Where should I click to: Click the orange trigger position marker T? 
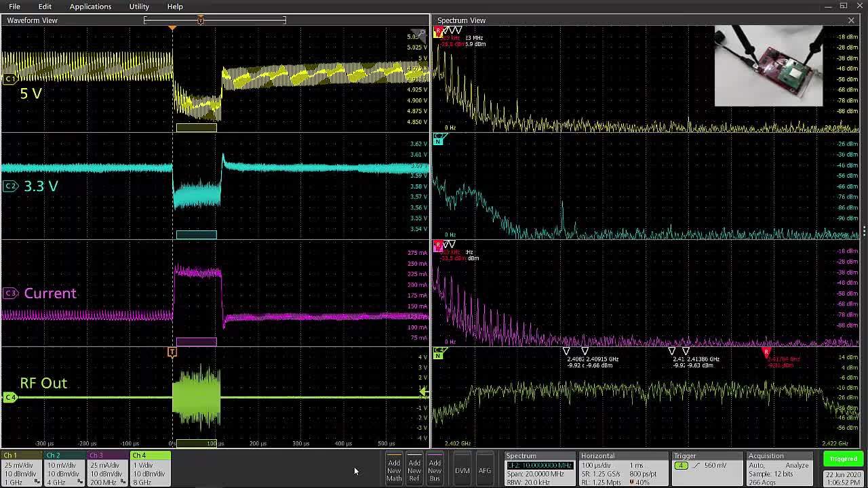(172, 352)
